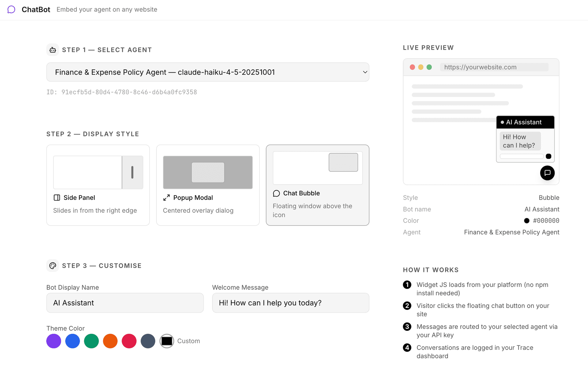Click the HOW IT WORKS heading
The width and height of the screenshot is (588, 374).
tap(431, 270)
